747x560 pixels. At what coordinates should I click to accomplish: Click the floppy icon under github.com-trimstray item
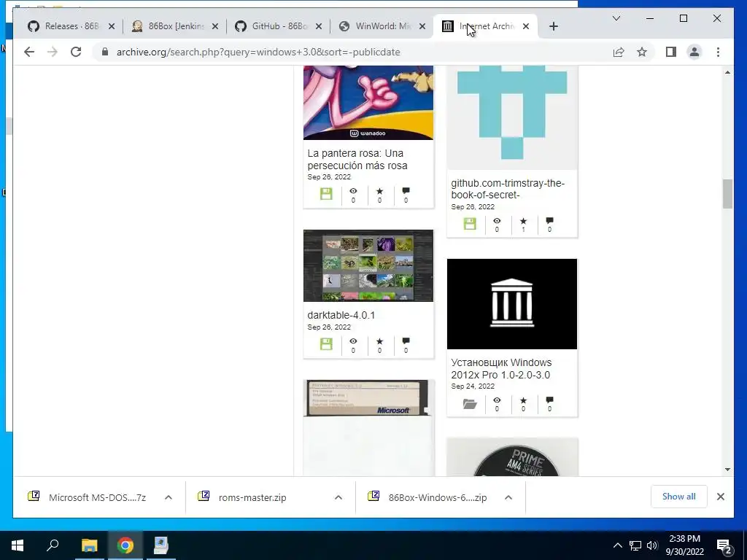[x=470, y=224]
